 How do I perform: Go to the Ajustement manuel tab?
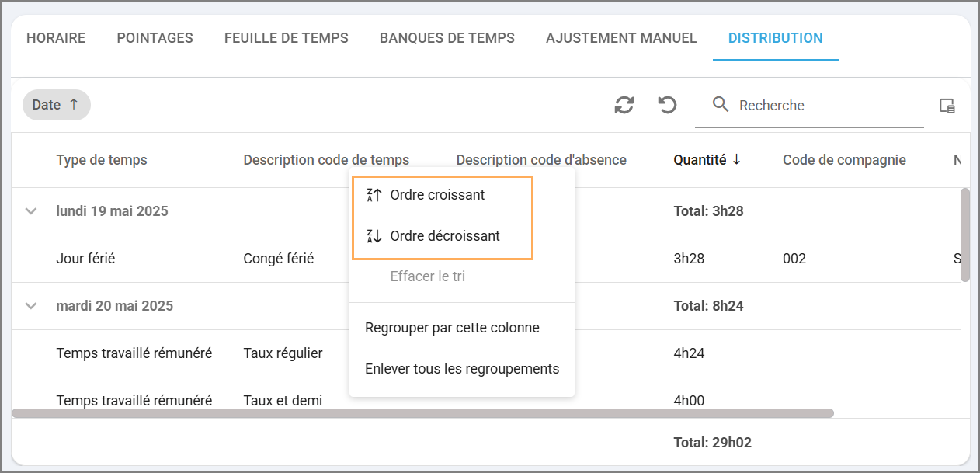click(621, 38)
